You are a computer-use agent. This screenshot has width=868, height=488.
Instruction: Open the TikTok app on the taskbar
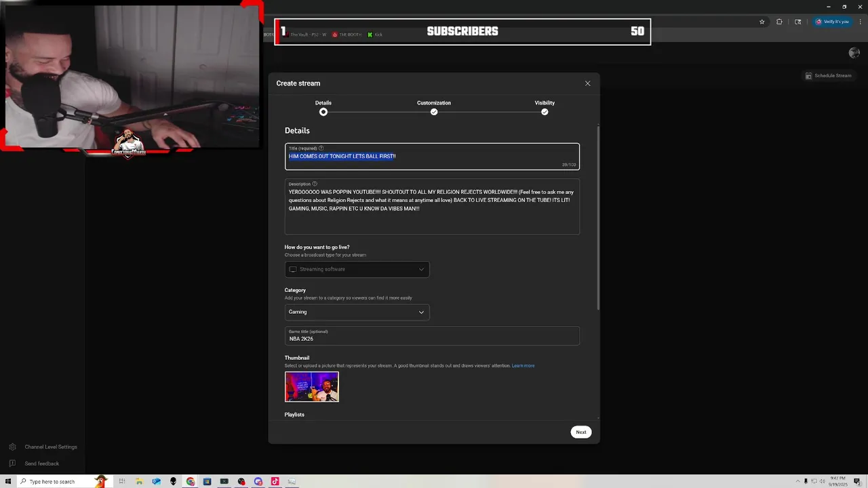pos(275,481)
